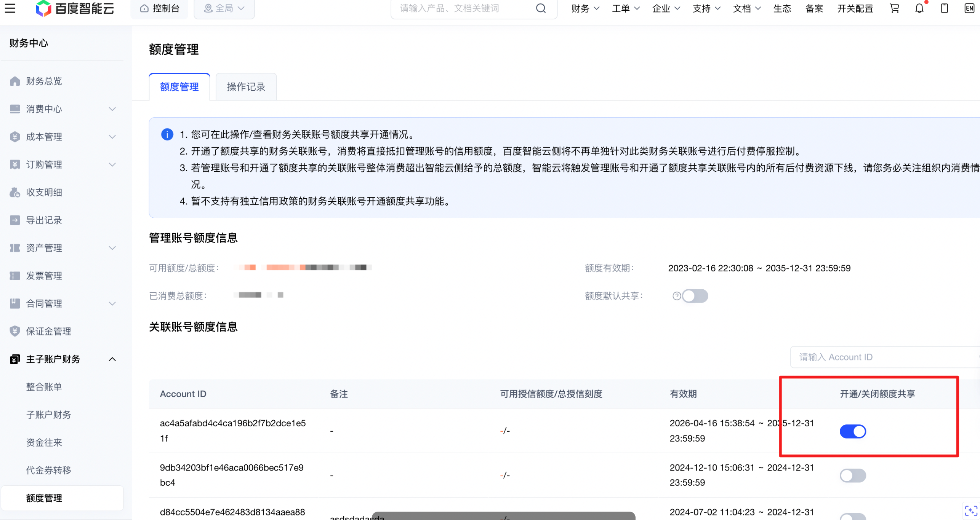
Task: Click the help question mark beside 额度默认共享
Action: pyautogui.click(x=676, y=296)
